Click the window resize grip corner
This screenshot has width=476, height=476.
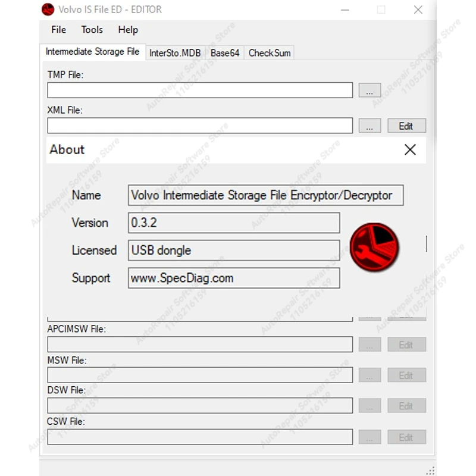coord(430,470)
